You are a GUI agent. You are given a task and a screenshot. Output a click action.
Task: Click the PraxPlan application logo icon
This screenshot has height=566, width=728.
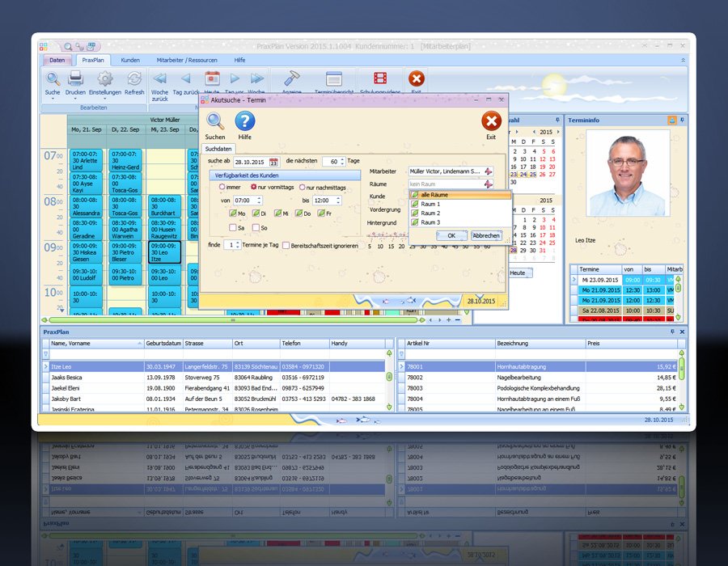[43, 46]
